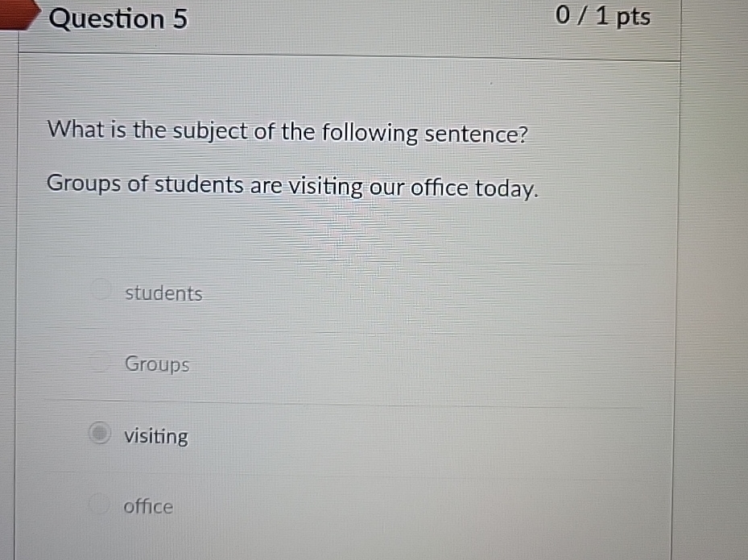
Task: Click the divider line under the question header
Action: pyautogui.click(x=346, y=54)
